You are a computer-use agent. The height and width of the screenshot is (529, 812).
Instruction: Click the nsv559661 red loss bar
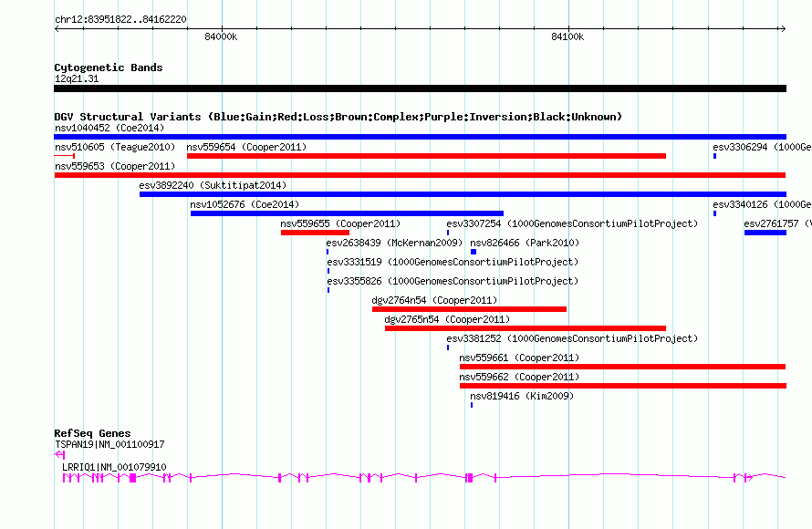[623, 367]
